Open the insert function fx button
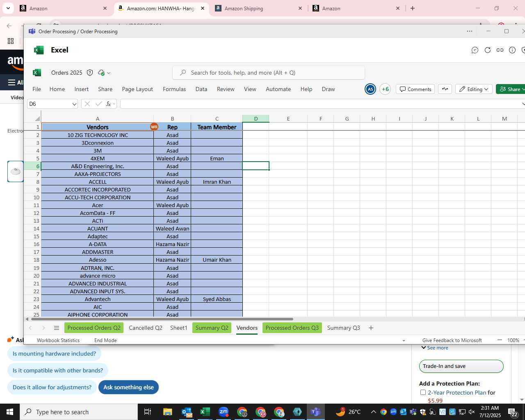 (109, 104)
